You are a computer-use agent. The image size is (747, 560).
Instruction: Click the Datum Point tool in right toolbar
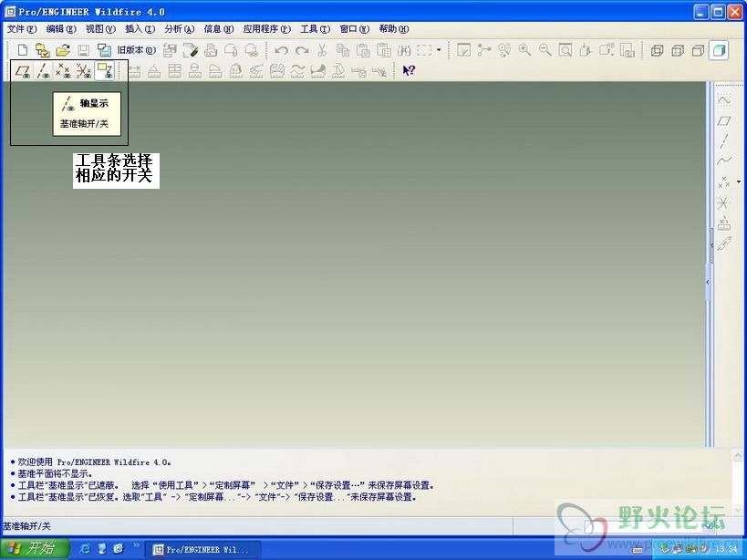tap(723, 181)
